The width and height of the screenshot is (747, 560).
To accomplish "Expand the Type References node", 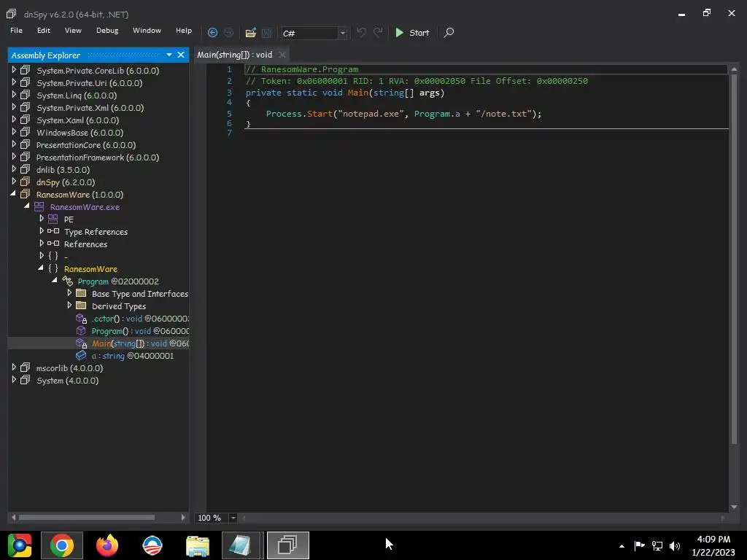I will [x=42, y=231].
